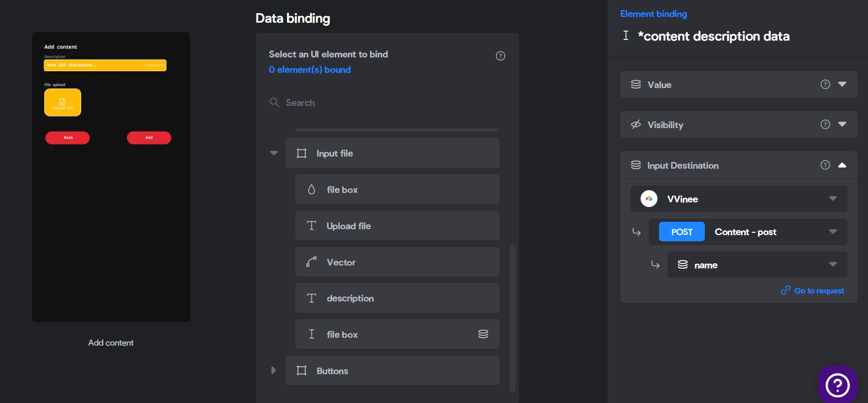
Task: Click the red Add button in preview
Action: click(149, 137)
